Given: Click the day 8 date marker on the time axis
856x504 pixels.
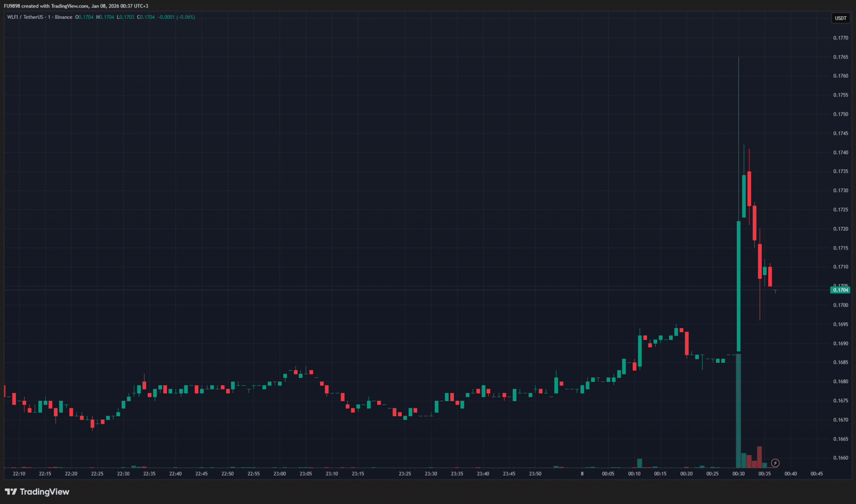Looking at the screenshot, I should [x=582, y=473].
